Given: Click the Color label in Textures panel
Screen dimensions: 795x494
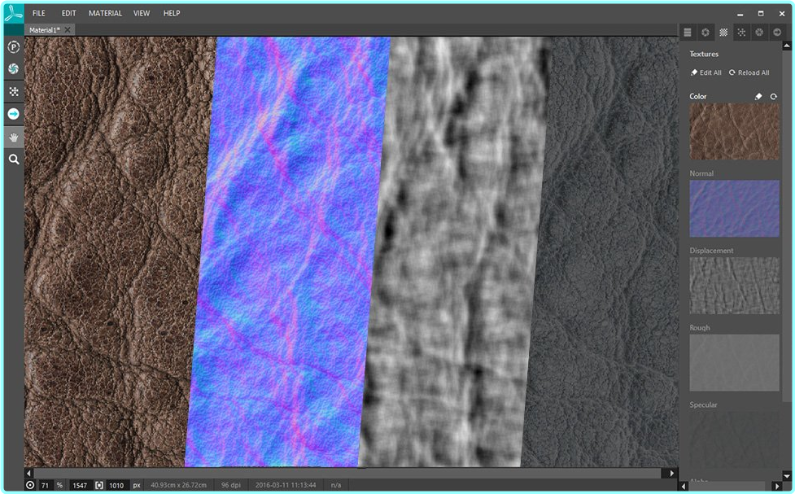Looking at the screenshot, I should coord(698,96).
